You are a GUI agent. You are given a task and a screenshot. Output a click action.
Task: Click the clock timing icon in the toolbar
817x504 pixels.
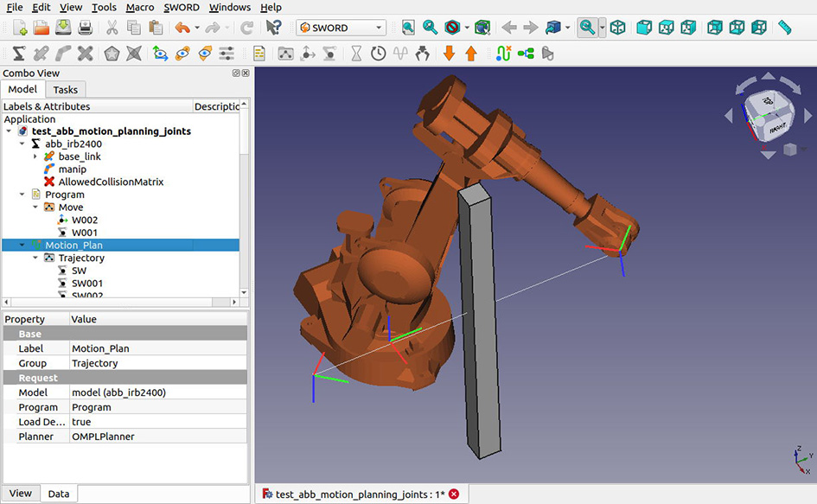tap(378, 53)
